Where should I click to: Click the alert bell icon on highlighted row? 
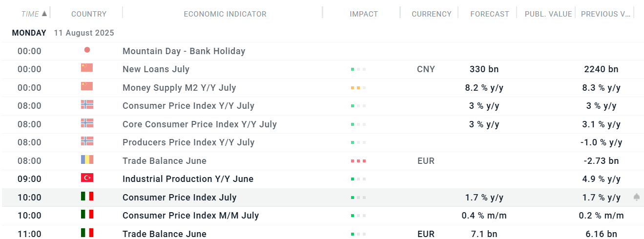[637, 197]
